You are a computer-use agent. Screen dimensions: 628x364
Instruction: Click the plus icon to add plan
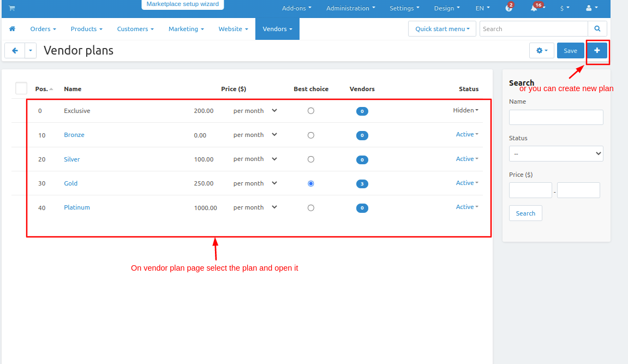tap(597, 51)
